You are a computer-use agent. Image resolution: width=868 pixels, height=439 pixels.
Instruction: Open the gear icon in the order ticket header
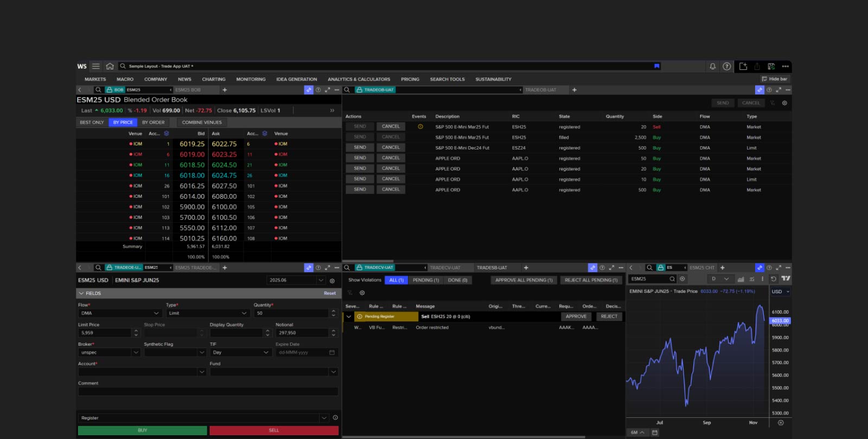click(x=332, y=281)
